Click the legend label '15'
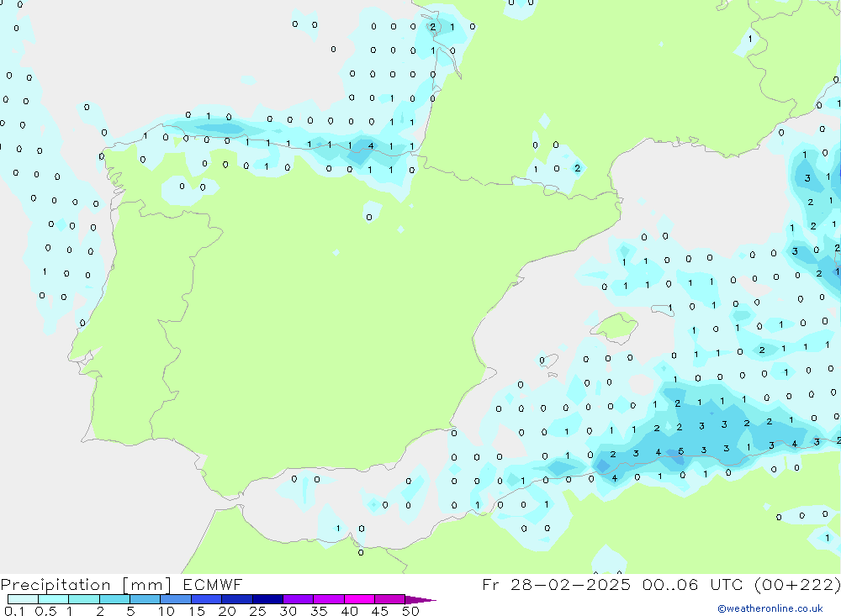The height and width of the screenshot is (616, 841). pos(197,611)
